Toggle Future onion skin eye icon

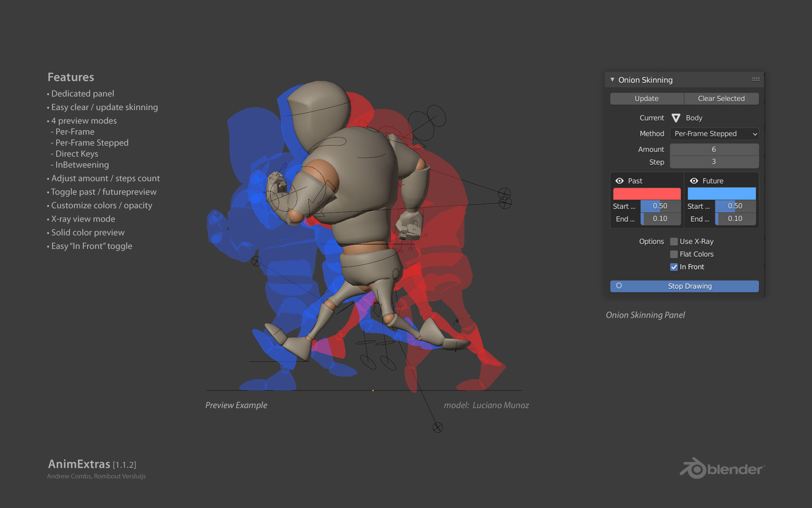tap(694, 181)
